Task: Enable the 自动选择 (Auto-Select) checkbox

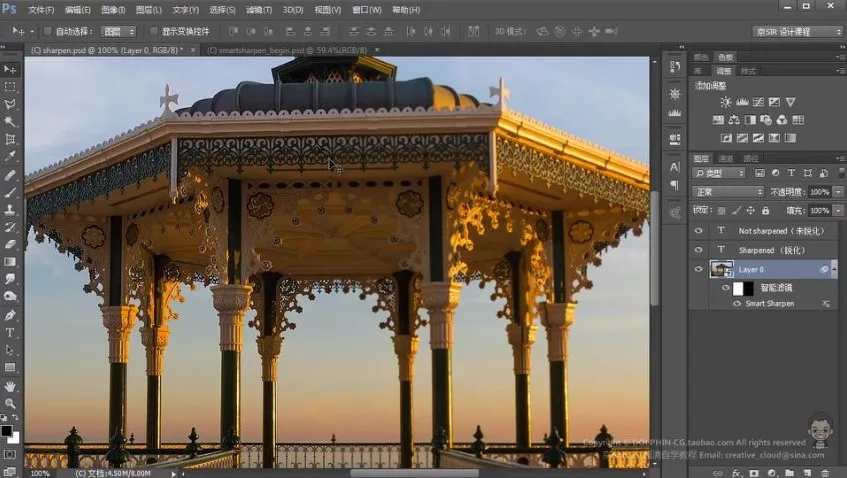Action: [x=47, y=31]
